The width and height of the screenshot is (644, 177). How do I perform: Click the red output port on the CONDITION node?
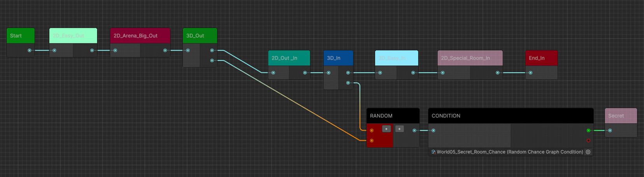(x=588, y=141)
